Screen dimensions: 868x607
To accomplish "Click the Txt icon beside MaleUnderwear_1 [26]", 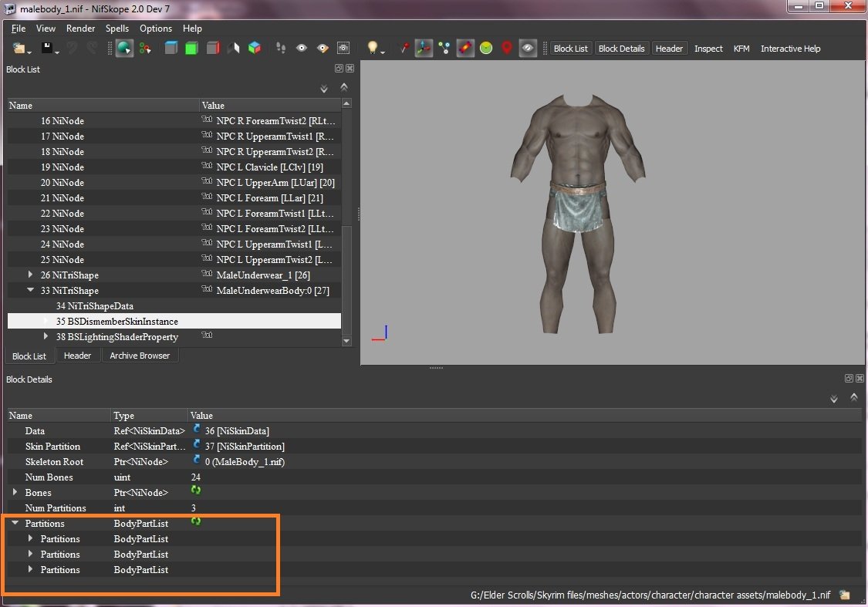I will point(207,273).
